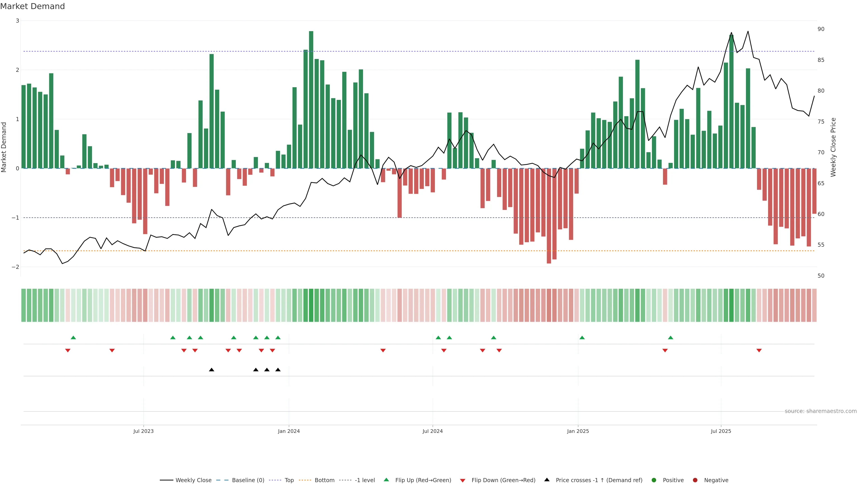868x488 pixels.
Task: Click green Flip Up triangle in legend
Action: coord(387,480)
